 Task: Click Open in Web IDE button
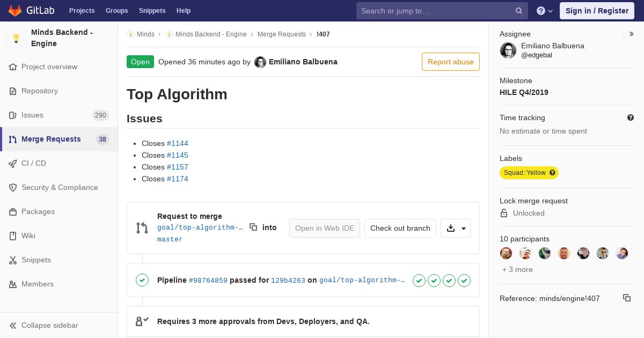(325, 228)
